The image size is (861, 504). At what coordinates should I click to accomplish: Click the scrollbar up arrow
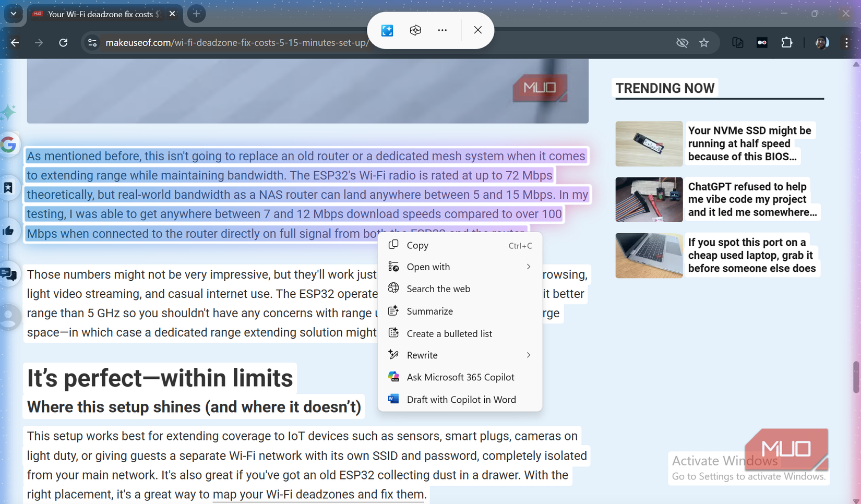[x=856, y=64]
